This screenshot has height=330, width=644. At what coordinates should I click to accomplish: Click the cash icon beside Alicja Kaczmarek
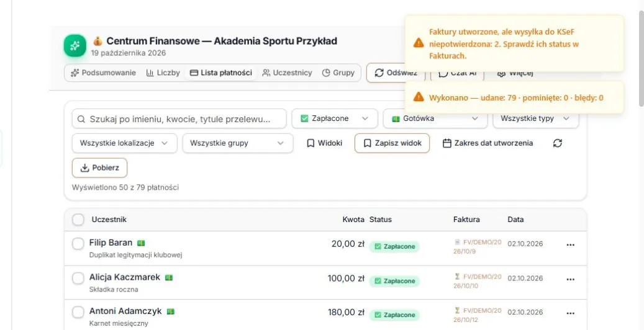(x=169, y=277)
